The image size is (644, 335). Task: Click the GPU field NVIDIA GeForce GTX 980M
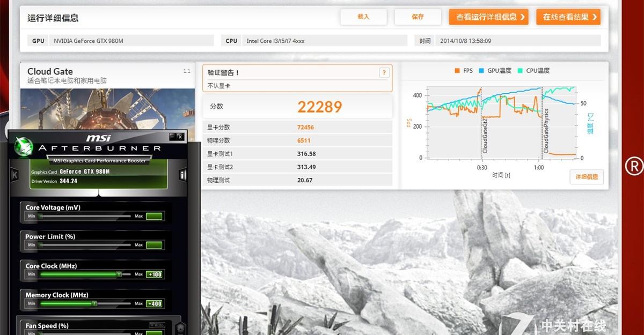(x=131, y=41)
